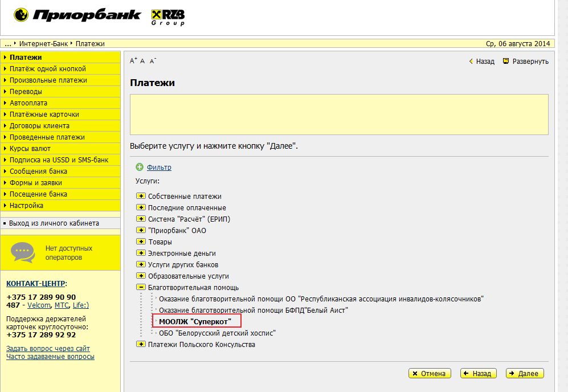Click Выход из личного кабинета
The height and width of the screenshot is (392, 568).
(60, 223)
